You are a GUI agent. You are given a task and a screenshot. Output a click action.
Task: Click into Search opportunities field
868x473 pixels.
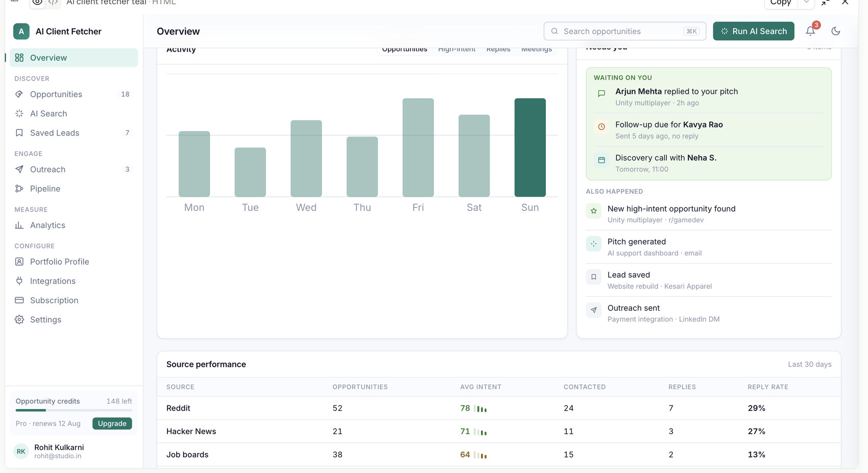(x=625, y=31)
